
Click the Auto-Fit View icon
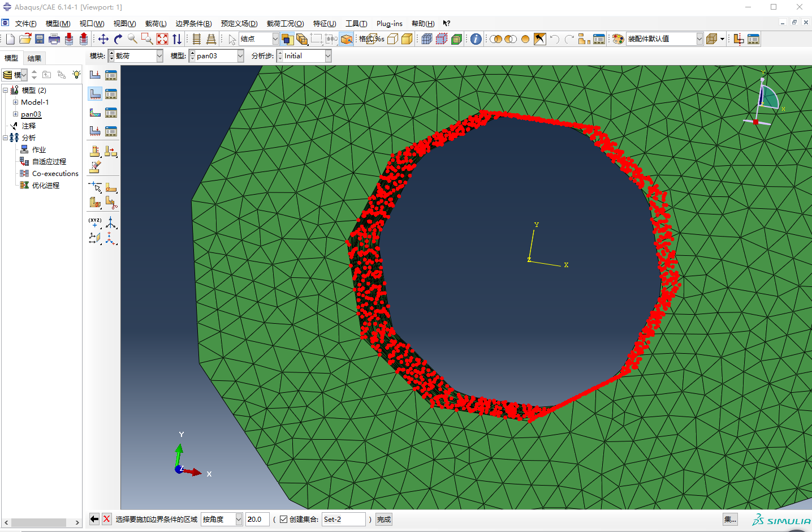click(x=162, y=38)
